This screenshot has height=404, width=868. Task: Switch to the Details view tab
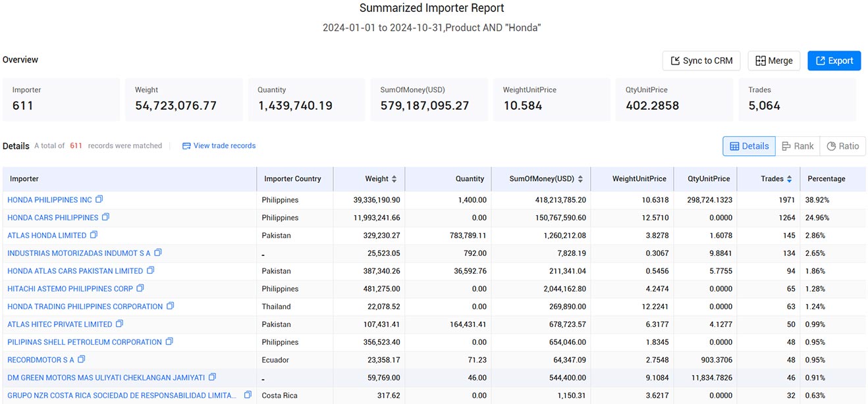click(x=749, y=146)
